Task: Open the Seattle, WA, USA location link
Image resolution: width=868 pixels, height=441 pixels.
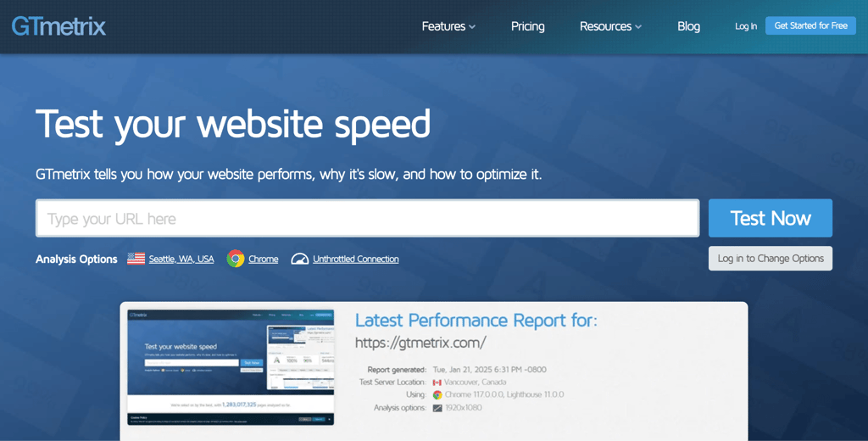Action: tap(181, 259)
